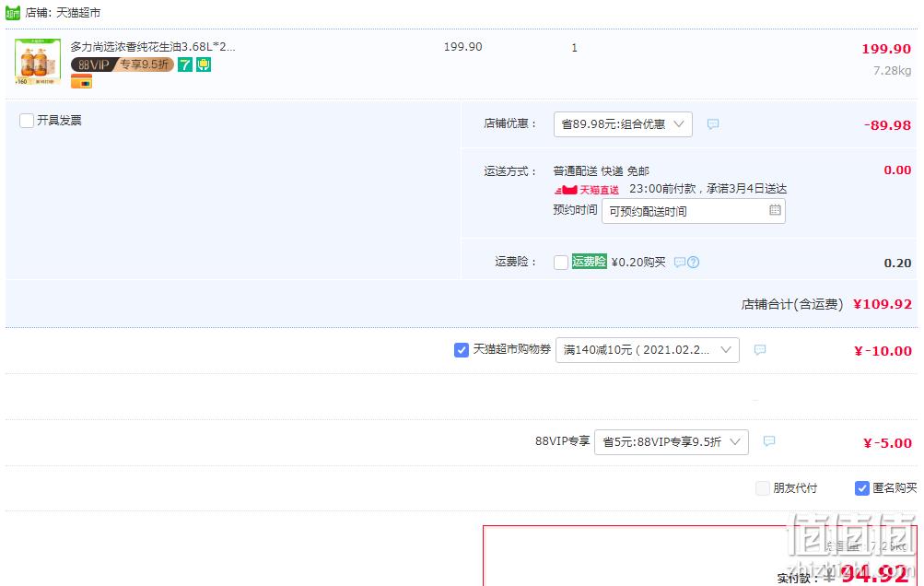Image resolution: width=924 pixels, height=586 pixels.
Task: Click the 店铺合计 total ¥109.92
Action: (883, 304)
